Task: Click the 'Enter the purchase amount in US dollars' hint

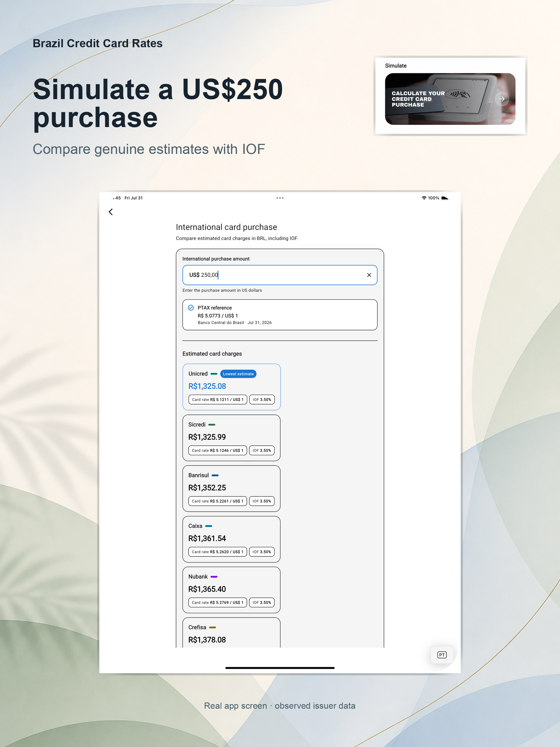Action: (x=222, y=290)
